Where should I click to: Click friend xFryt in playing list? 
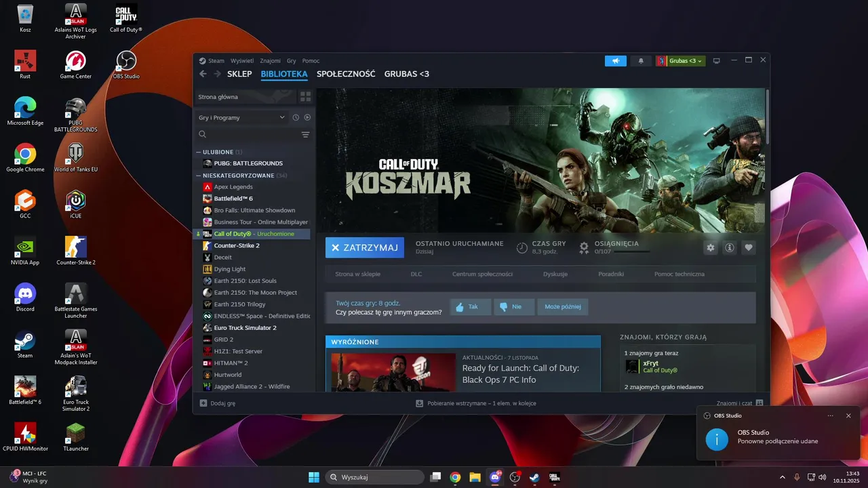pos(651,367)
